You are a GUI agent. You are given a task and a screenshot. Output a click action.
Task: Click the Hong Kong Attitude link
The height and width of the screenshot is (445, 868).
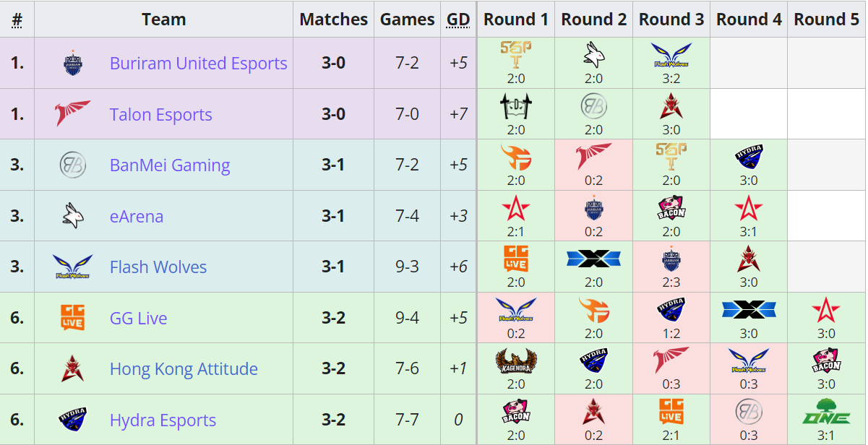click(184, 369)
